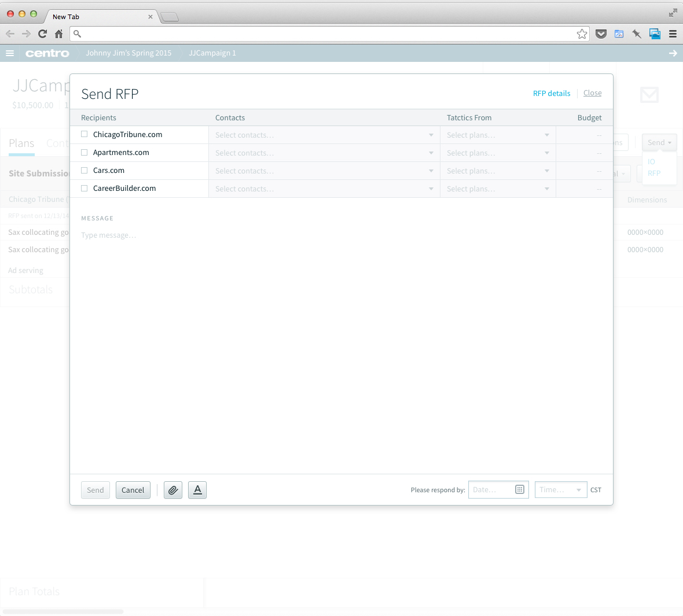Click the browser back arrow
The image size is (683, 616).
10,34
